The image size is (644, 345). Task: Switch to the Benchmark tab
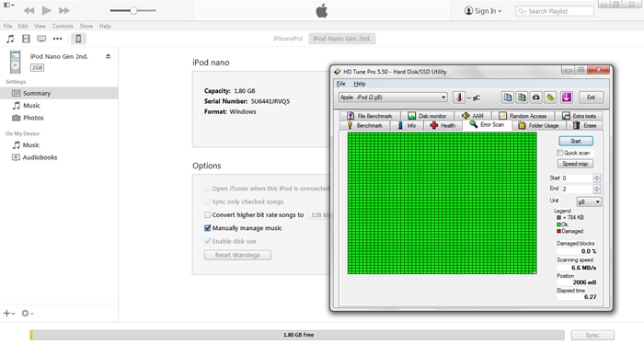click(364, 126)
